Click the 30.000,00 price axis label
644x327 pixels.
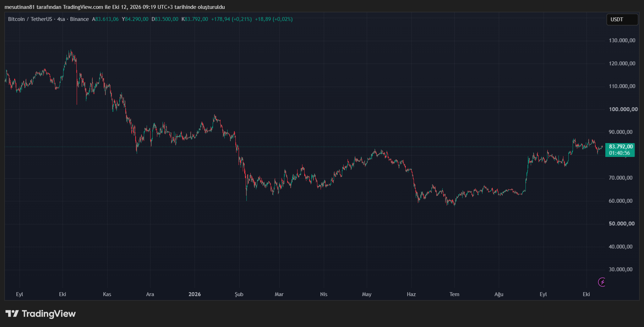(621, 269)
